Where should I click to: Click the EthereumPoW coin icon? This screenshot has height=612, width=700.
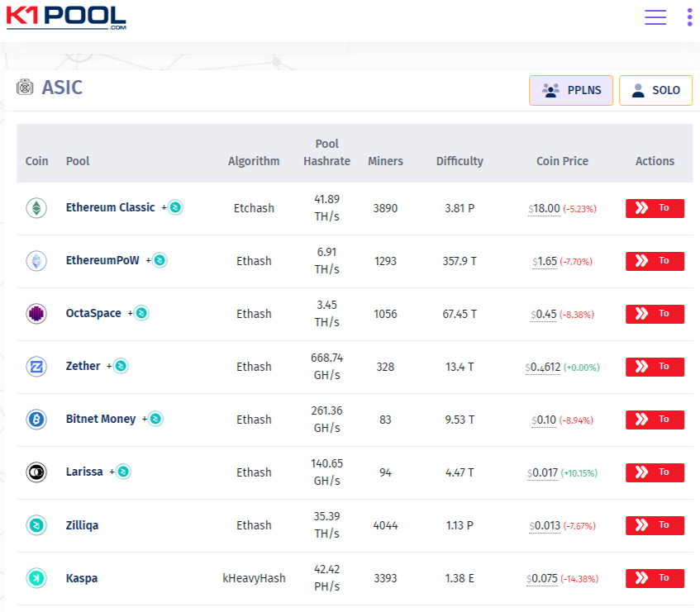(36, 261)
